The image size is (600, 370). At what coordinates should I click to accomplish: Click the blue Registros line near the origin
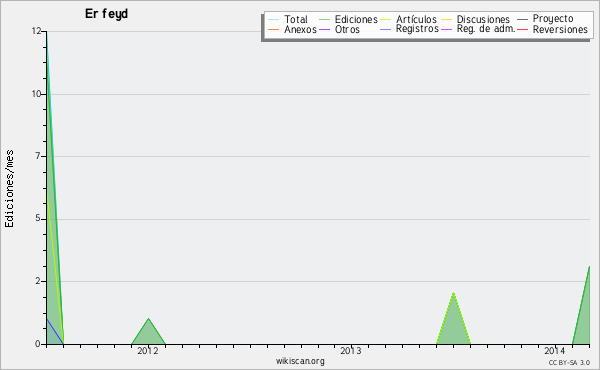pyautogui.click(x=55, y=331)
